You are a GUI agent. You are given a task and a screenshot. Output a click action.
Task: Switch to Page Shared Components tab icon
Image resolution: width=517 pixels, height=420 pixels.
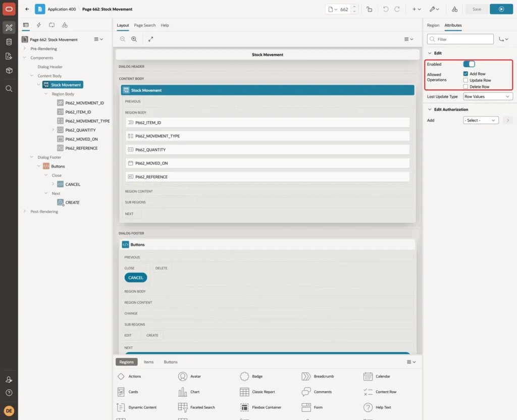click(x=65, y=25)
